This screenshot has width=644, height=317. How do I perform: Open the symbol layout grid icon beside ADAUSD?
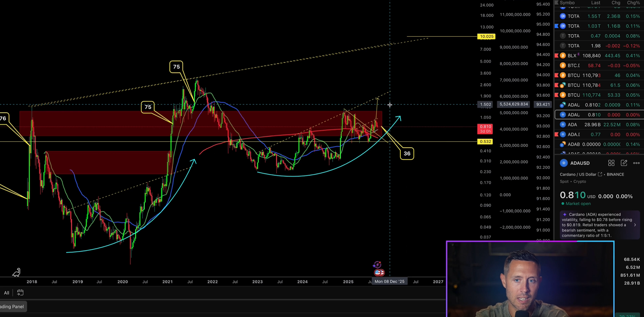coord(611,163)
